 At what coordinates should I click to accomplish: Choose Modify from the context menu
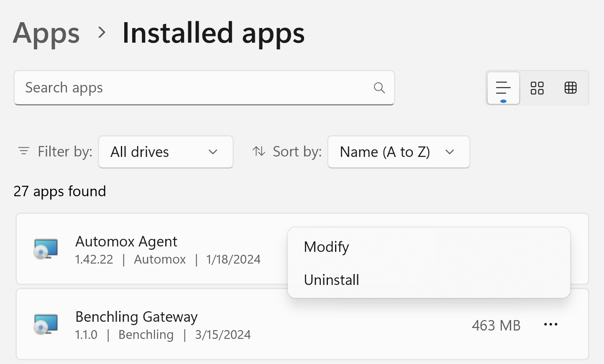[x=327, y=247]
